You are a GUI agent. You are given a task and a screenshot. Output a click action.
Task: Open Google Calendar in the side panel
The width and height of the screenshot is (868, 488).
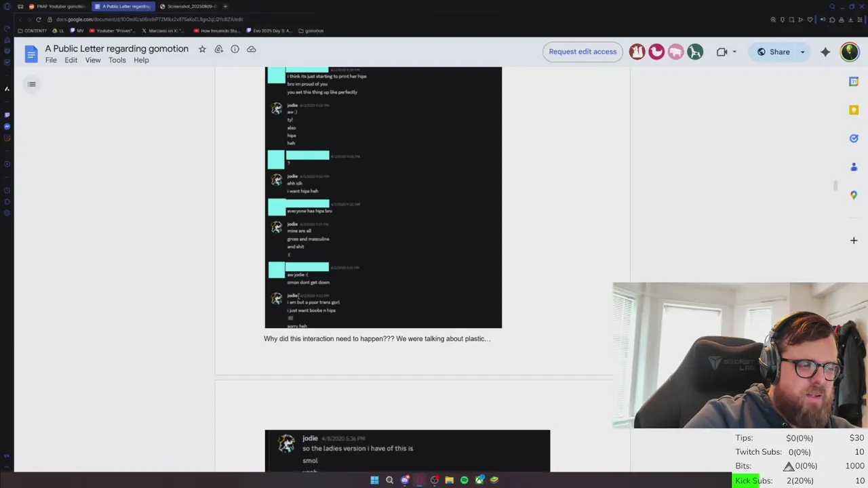854,81
